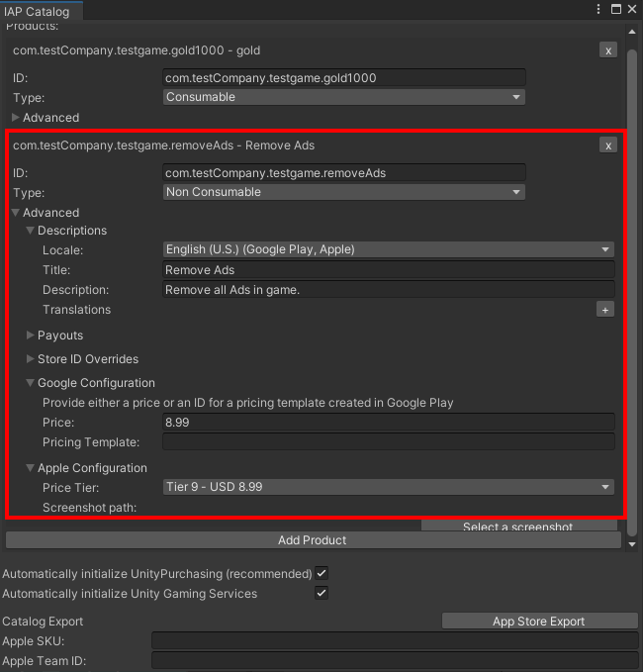Open the Price Tier dropdown showing Tier 9
The height and width of the screenshot is (672, 643).
coord(389,487)
